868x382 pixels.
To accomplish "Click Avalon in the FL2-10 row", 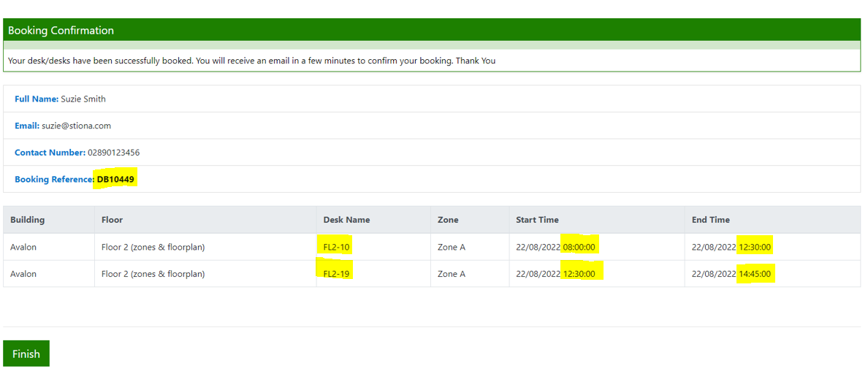I will coord(23,247).
